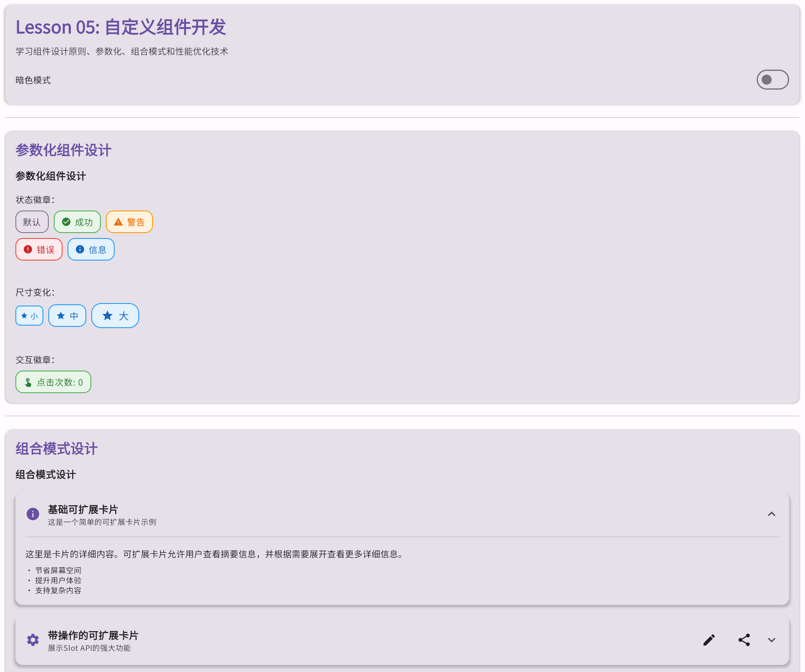
Task: Select the 中 size badge
Action: [x=67, y=316]
